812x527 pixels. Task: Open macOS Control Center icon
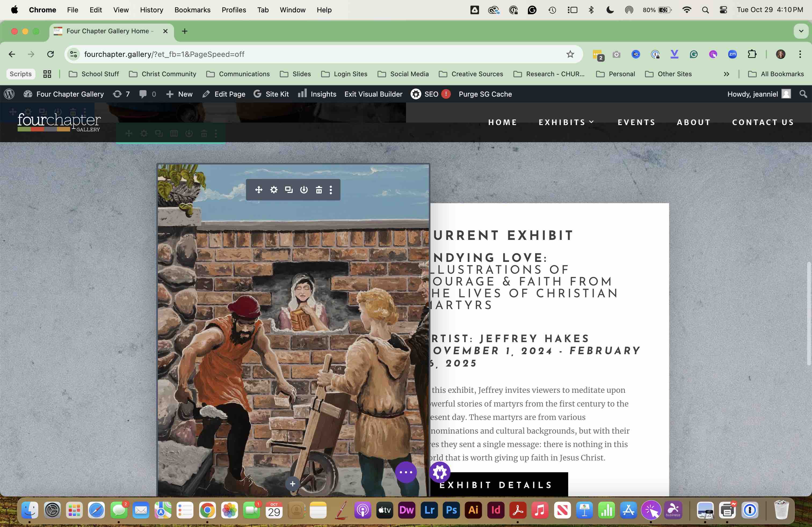pos(723,10)
